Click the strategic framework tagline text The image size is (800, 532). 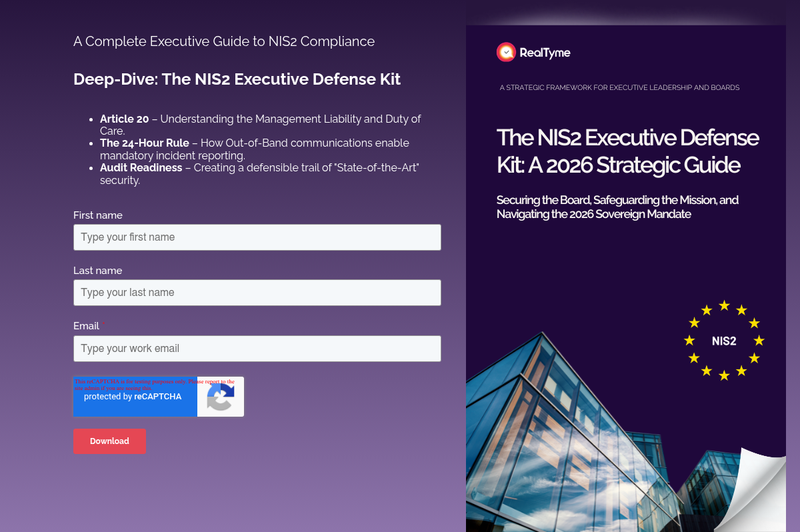pyautogui.click(x=619, y=87)
